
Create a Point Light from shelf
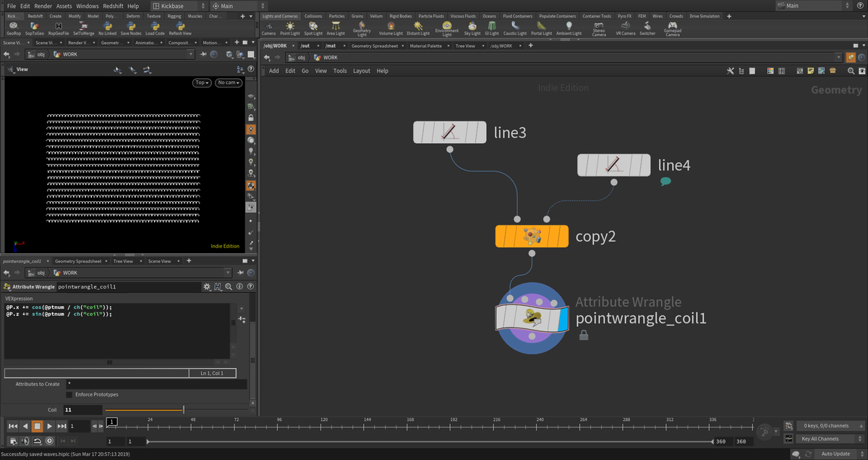[x=290, y=28]
